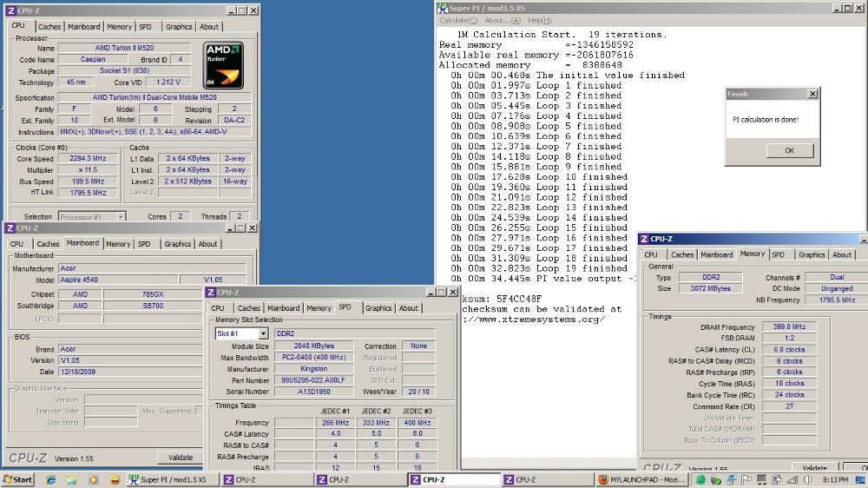The height and width of the screenshot is (488, 868).
Task: Open Z title icon of top CPU-Z processor window
Action: [11, 10]
